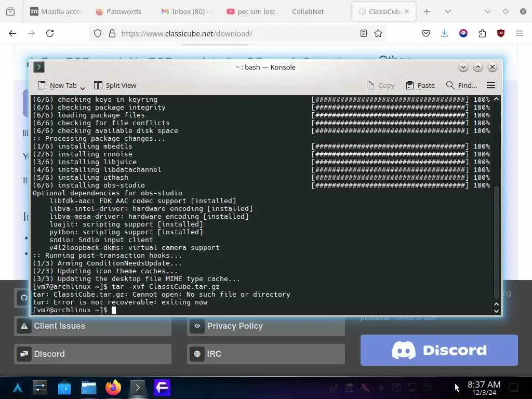532x399 pixels.
Task: Open the IRC link on webpage
Action: coord(266,354)
